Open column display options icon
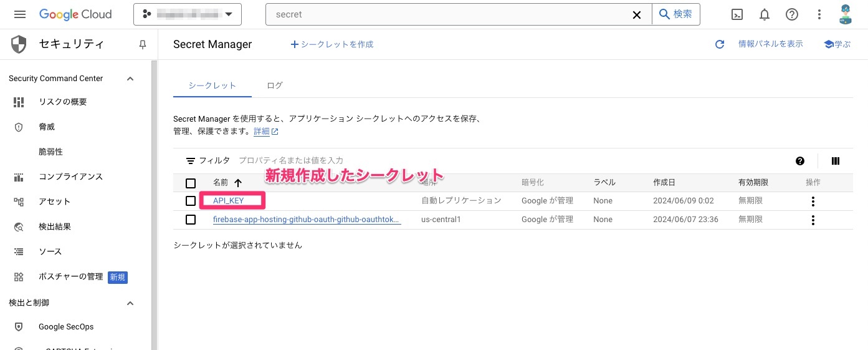 pos(836,161)
